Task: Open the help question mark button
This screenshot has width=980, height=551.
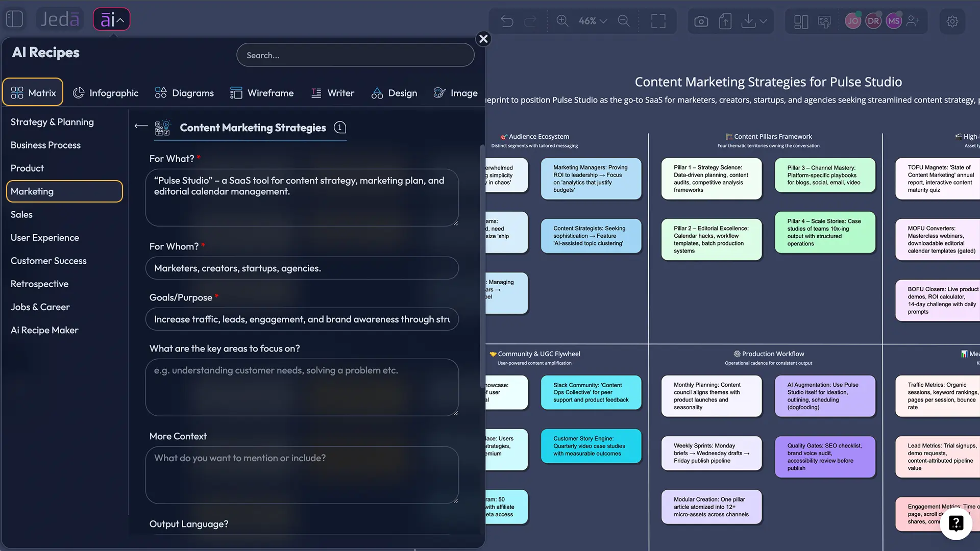Action: 955,523
